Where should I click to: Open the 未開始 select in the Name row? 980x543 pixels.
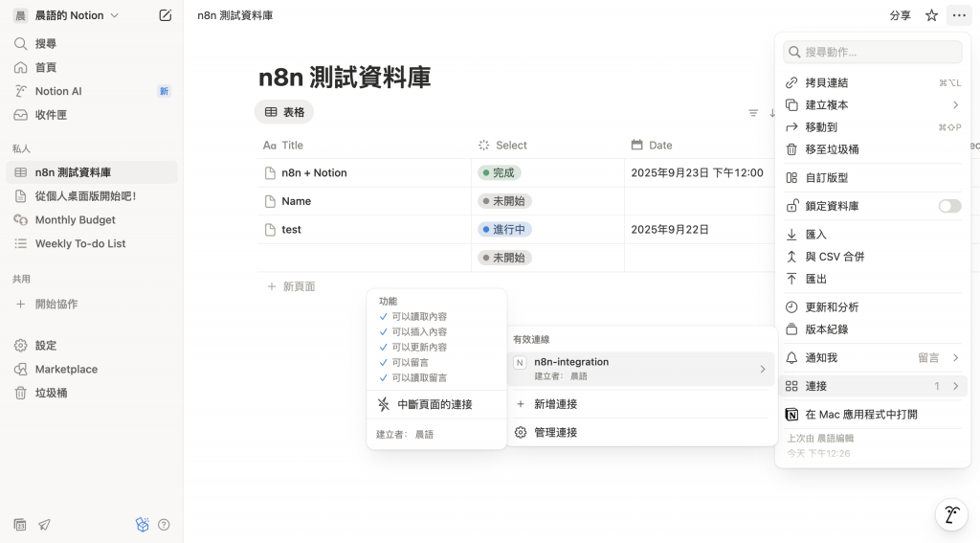tap(505, 201)
